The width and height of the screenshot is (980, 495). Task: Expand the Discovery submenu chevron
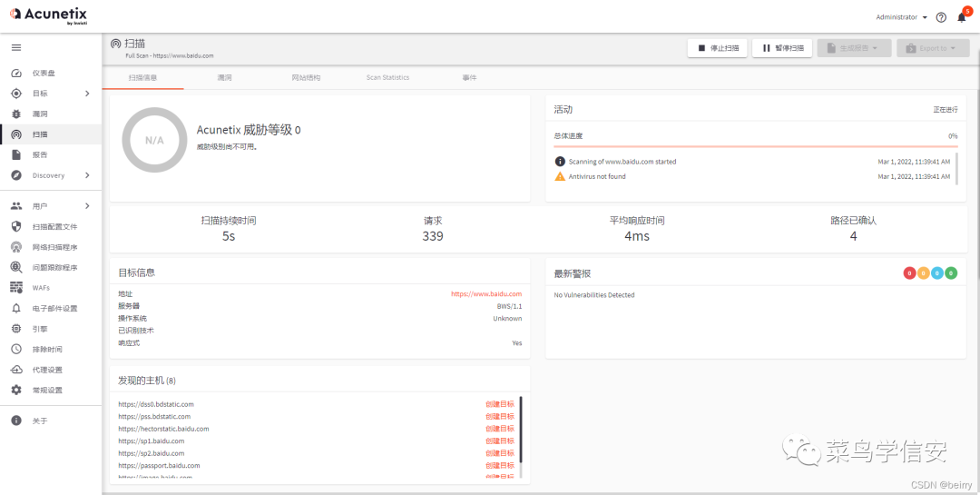tap(87, 175)
